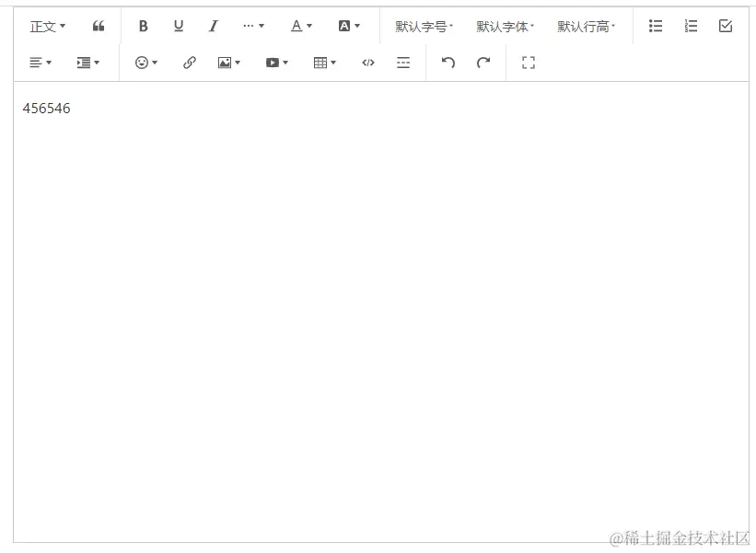Insert a blockquote
This screenshot has width=756, height=553.
point(99,26)
